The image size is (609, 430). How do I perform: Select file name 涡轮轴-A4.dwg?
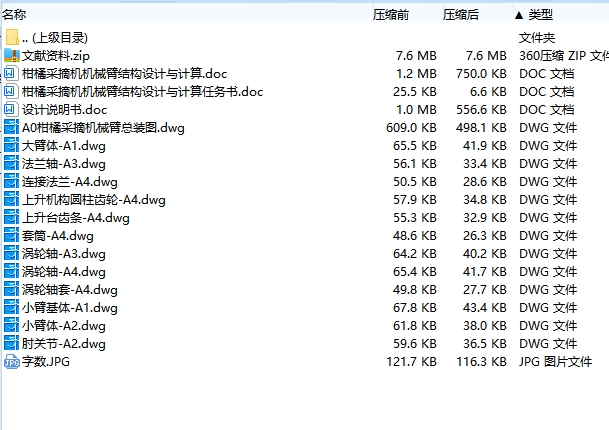(64, 272)
